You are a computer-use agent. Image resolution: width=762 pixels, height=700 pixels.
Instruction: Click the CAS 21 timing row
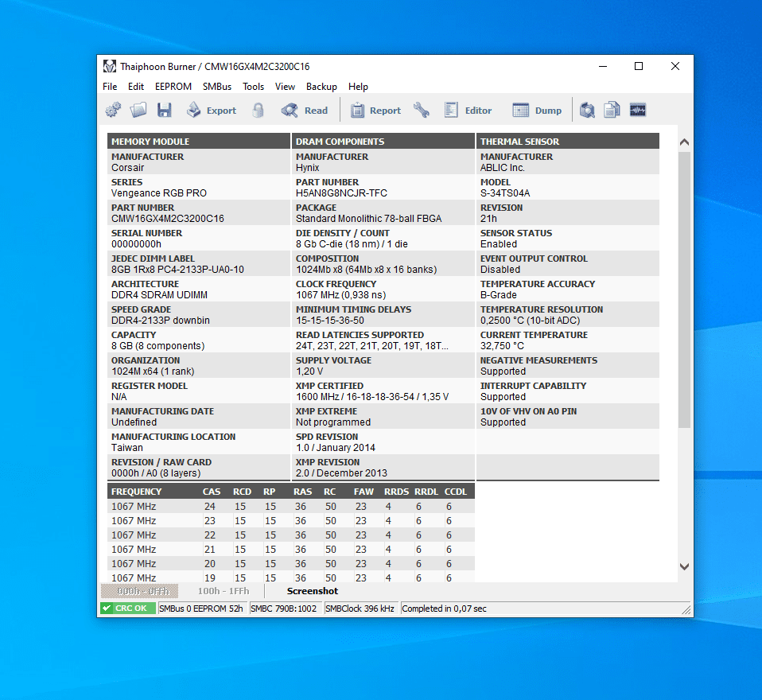pos(291,550)
